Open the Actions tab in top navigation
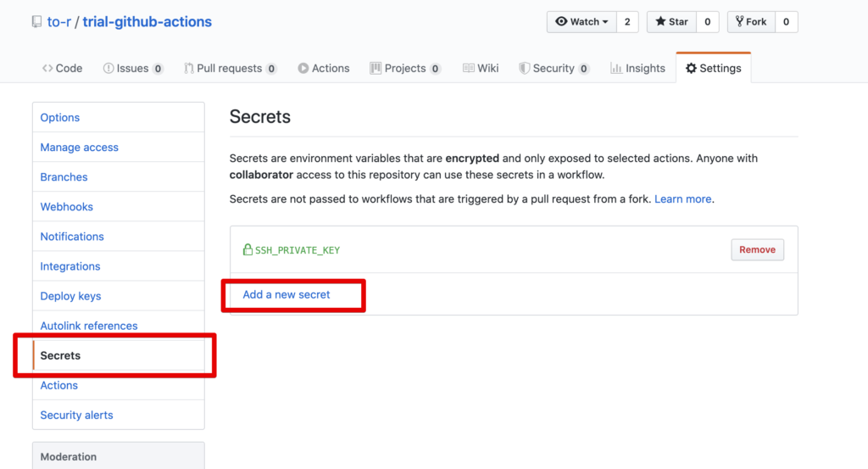Screen dimensions: 868x469 tap(324, 68)
